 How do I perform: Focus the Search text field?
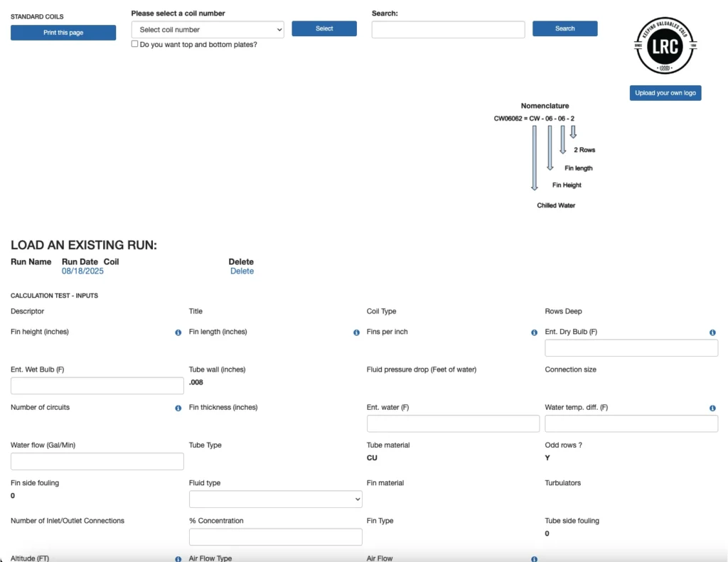448,29
